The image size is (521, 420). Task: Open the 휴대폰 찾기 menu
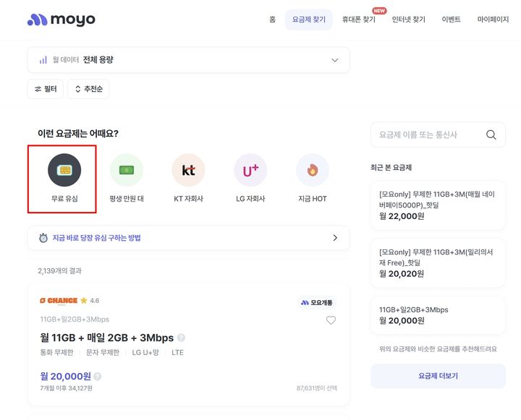(358, 20)
